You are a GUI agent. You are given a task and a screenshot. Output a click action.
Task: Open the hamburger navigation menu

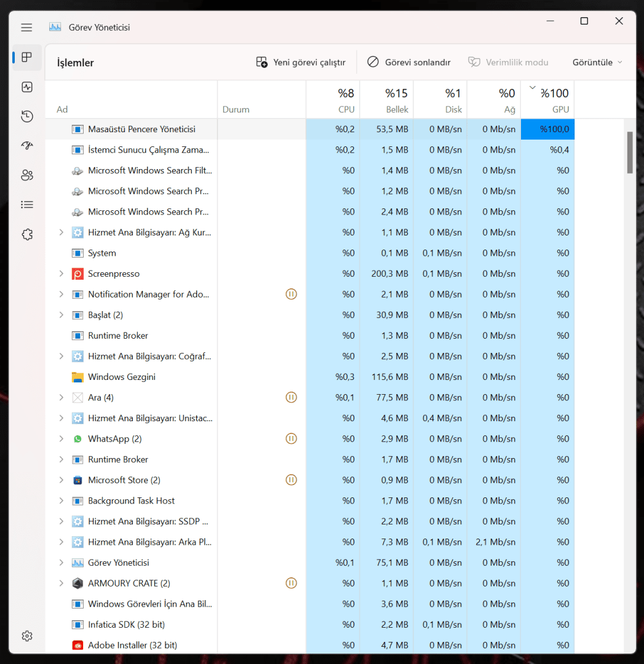pyautogui.click(x=26, y=28)
